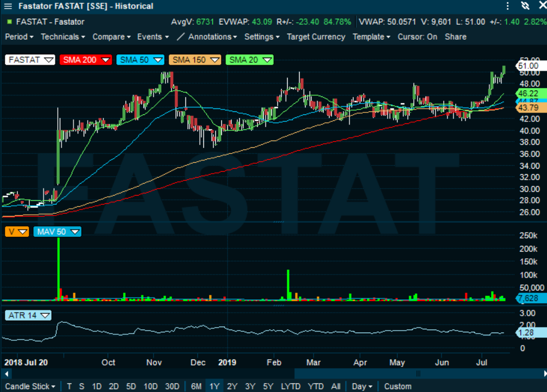Open the Annotations menu
547x392 pixels.
[213, 37]
